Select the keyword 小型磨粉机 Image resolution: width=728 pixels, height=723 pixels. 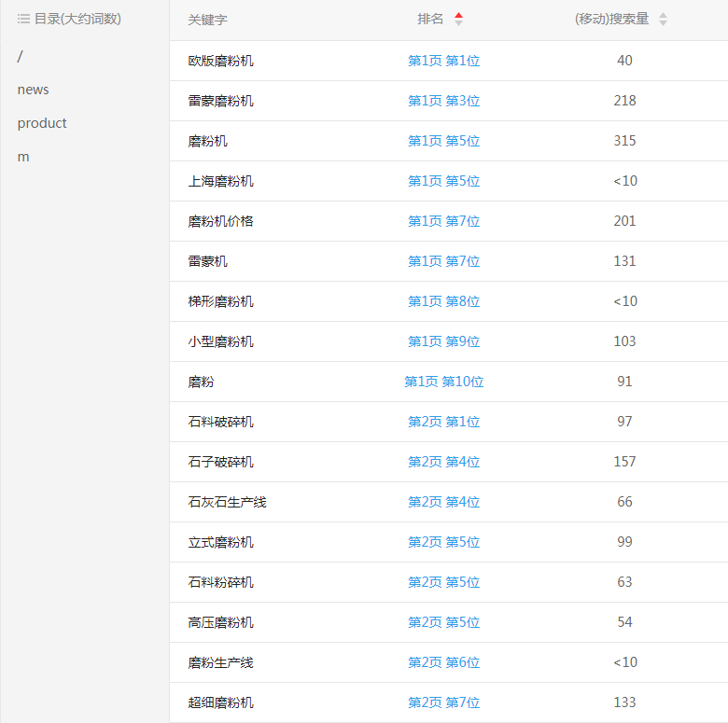[220, 341]
